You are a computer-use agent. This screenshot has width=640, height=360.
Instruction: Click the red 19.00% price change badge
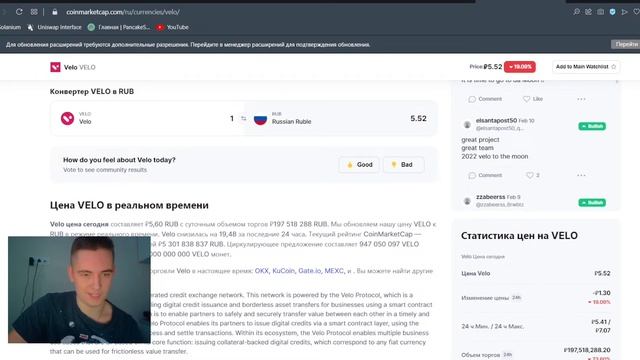(520, 67)
